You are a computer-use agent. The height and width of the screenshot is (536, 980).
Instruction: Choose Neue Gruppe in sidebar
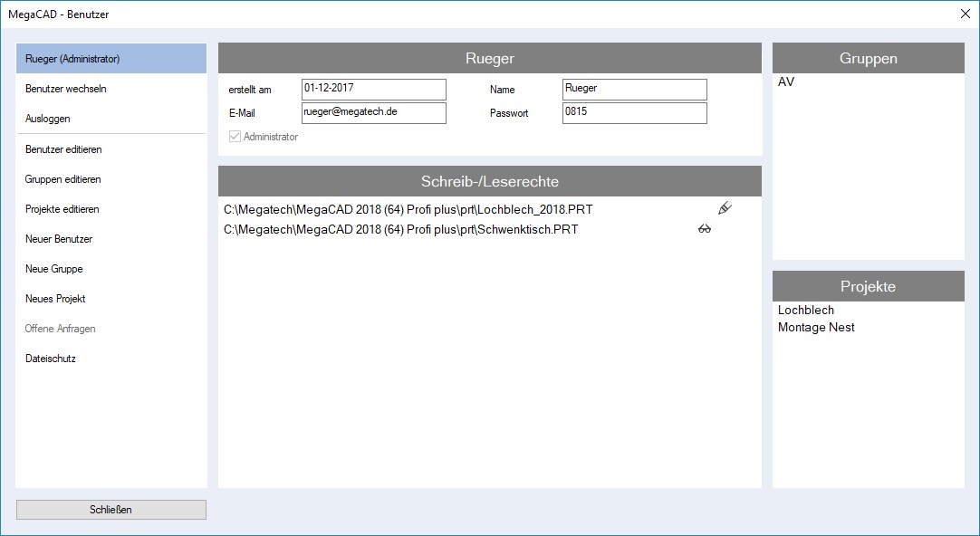coord(111,269)
